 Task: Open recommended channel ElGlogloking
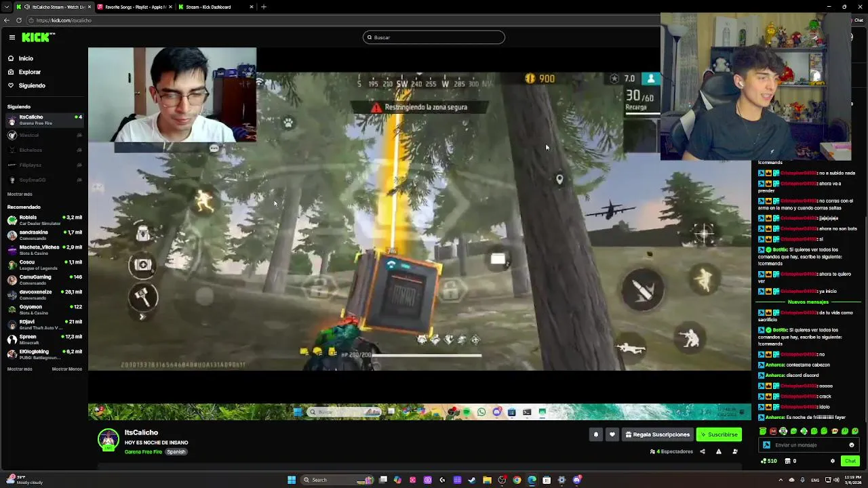click(x=44, y=354)
